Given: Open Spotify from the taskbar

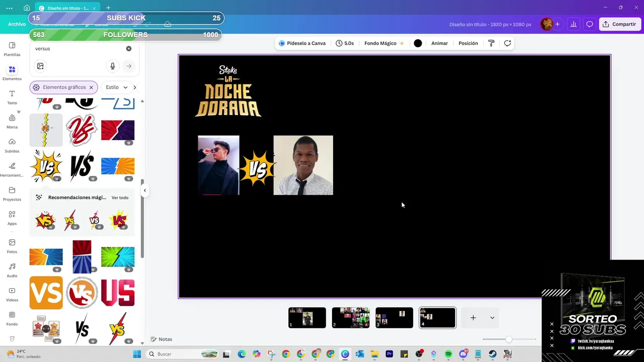Looking at the screenshot, I should click(x=448, y=354).
